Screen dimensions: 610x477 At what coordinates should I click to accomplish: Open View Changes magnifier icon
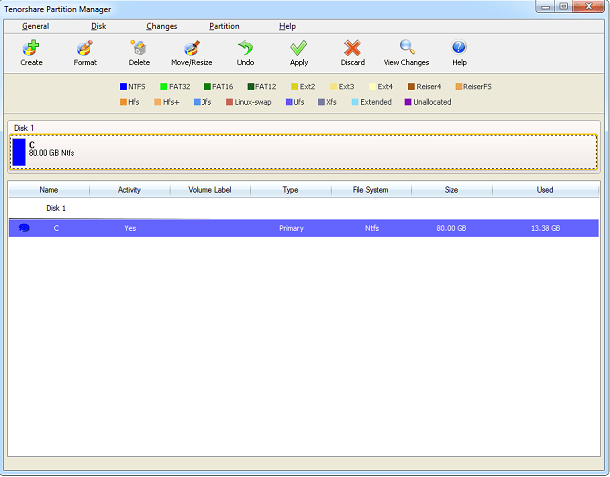407,47
